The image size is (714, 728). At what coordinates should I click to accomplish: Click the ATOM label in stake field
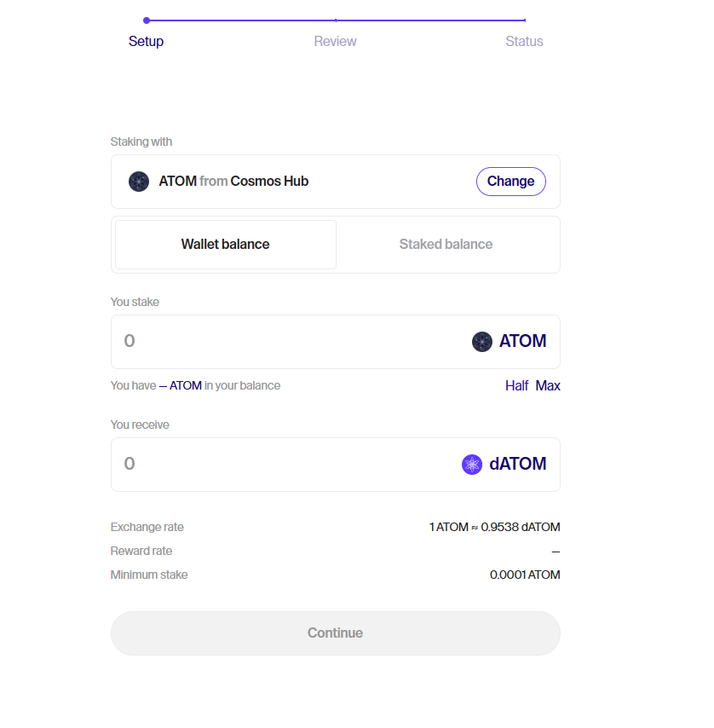pyautogui.click(x=522, y=341)
